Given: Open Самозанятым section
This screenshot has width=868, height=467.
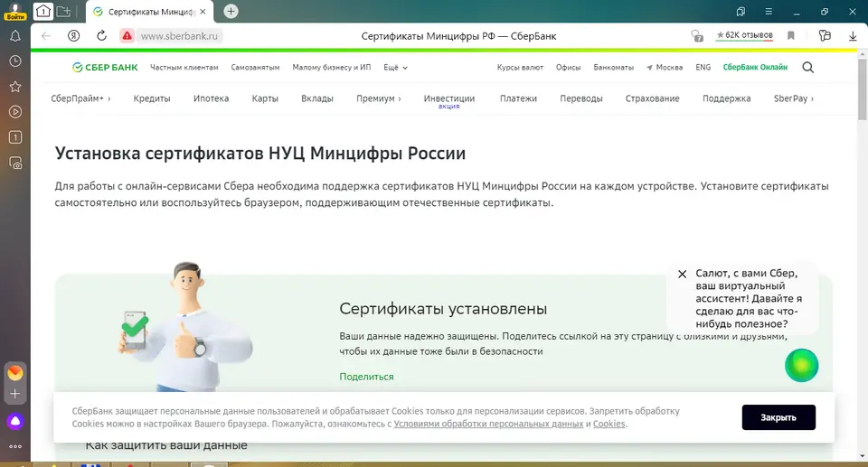Looking at the screenshot, I should 255,68.
